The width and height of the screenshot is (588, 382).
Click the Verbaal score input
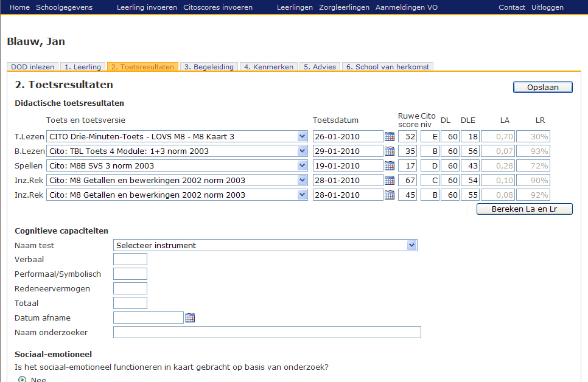click(130, 259)
